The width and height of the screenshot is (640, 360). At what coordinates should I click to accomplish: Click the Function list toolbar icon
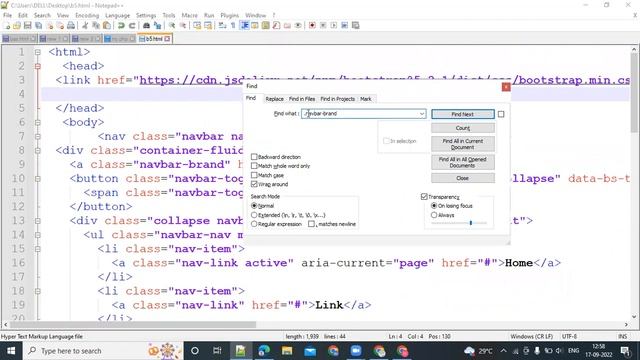[277, 25]
